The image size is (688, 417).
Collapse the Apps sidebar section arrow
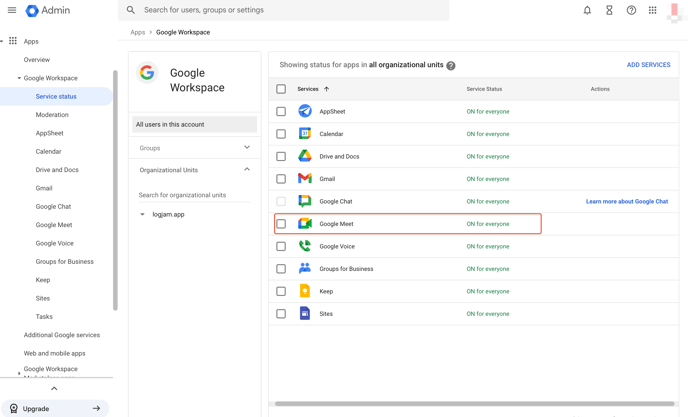2,41
